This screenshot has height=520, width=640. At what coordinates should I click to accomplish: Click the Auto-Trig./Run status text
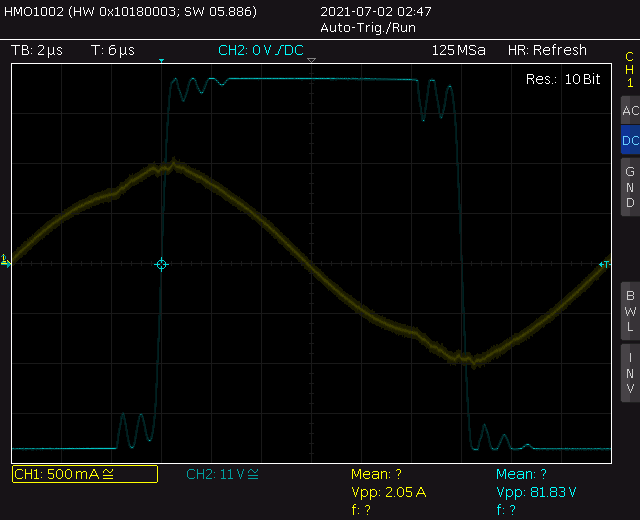click(x=368, y=28)
